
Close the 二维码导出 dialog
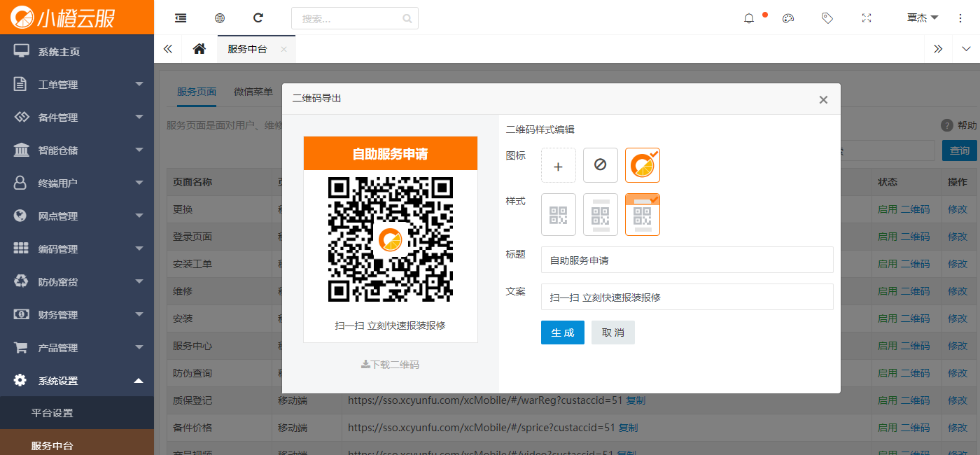823,100
